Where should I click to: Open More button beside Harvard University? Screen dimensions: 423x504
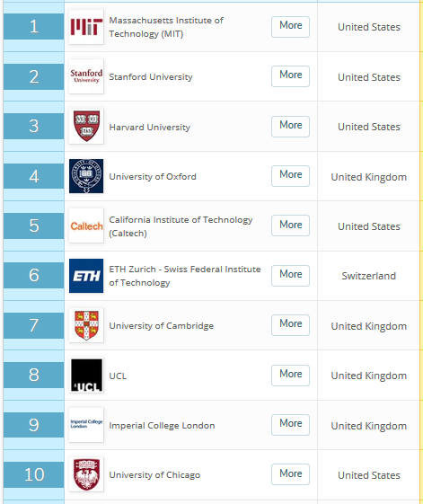(290, 127)
